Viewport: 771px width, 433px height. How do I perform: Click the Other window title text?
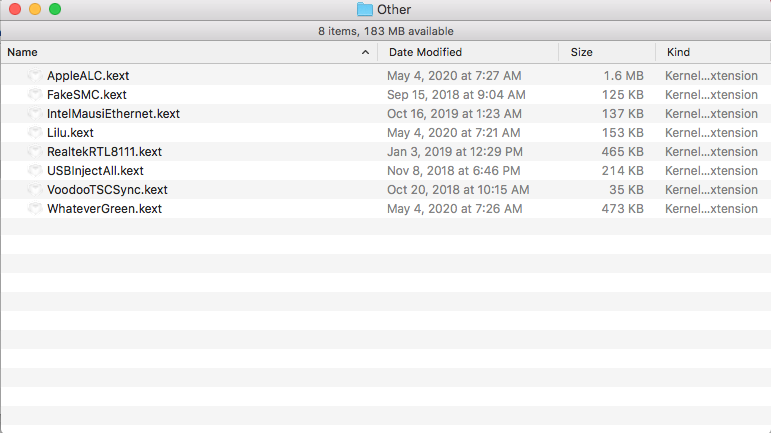coord(394,9)
